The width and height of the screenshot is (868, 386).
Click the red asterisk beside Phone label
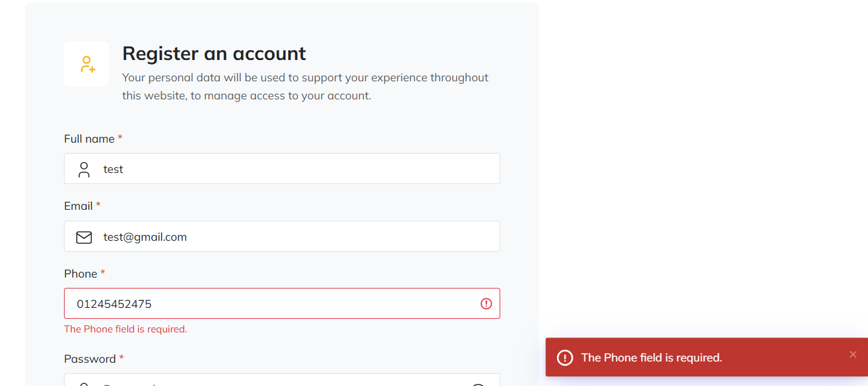pyautogui.click(x=103, y=272)
